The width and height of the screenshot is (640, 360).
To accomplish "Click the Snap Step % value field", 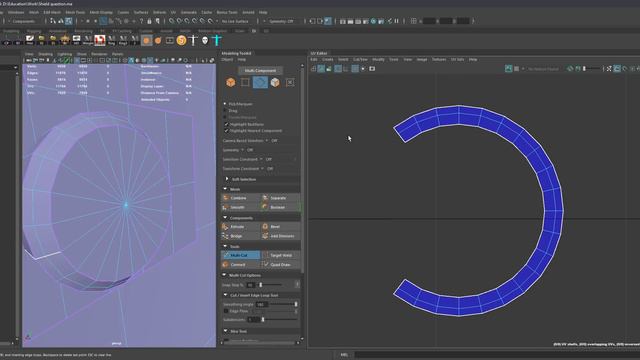I will tap(251, 285).
